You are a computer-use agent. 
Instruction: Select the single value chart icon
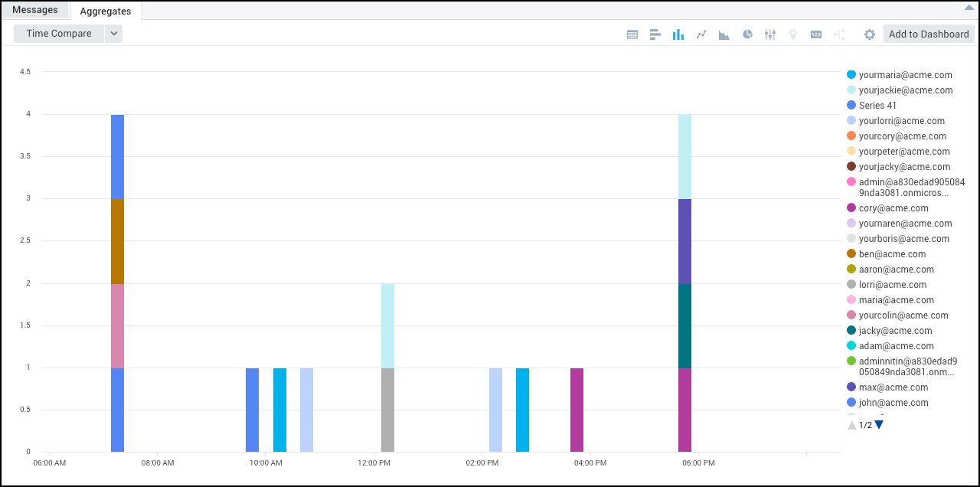816,34
